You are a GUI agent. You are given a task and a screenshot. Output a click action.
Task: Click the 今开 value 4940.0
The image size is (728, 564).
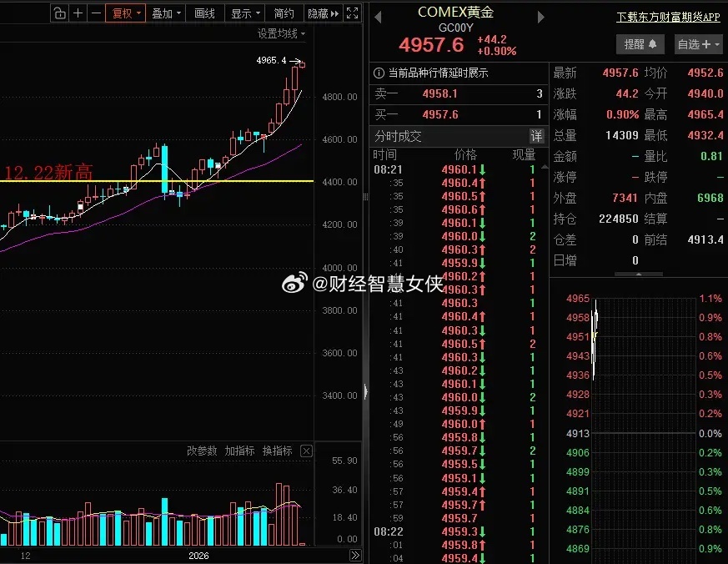pos(705,93)
